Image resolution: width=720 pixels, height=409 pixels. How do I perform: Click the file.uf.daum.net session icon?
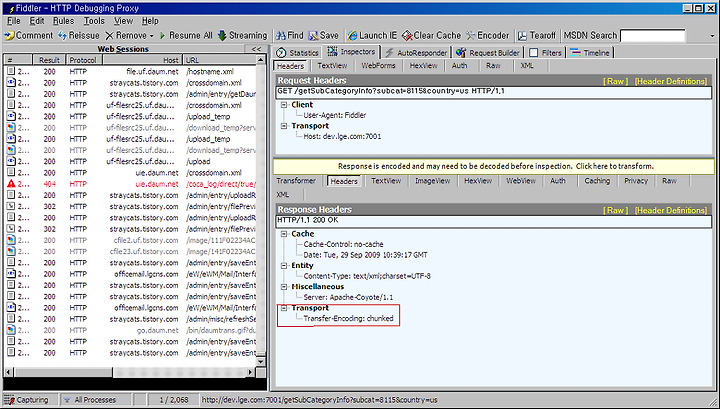10,71
